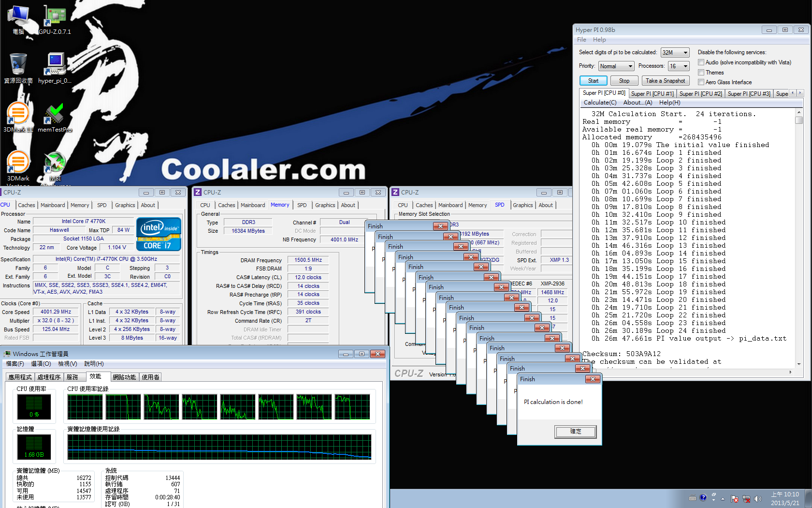Open Task Manager 檢視(V) menu

click(67, 364)
